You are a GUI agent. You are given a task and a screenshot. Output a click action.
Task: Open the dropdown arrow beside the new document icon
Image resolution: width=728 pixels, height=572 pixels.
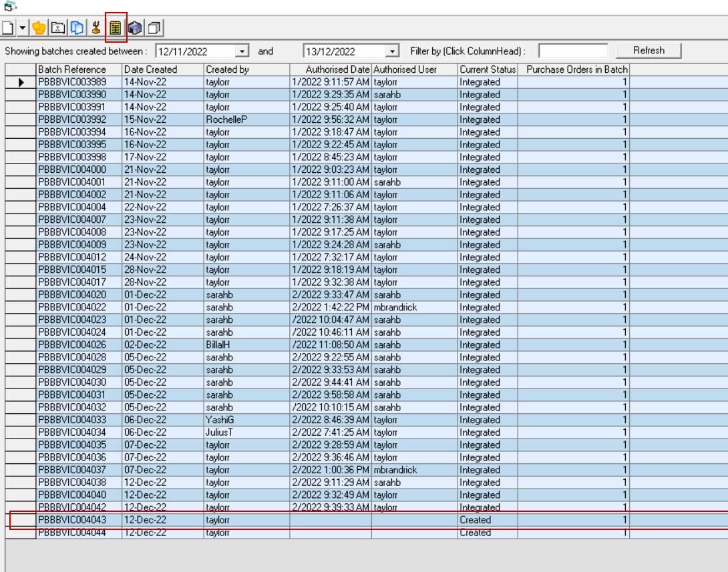click(x=22, y=28)
